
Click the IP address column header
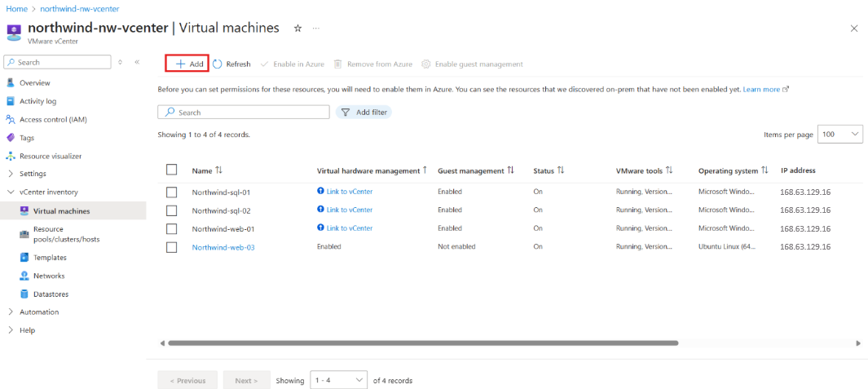click(798, 170)
